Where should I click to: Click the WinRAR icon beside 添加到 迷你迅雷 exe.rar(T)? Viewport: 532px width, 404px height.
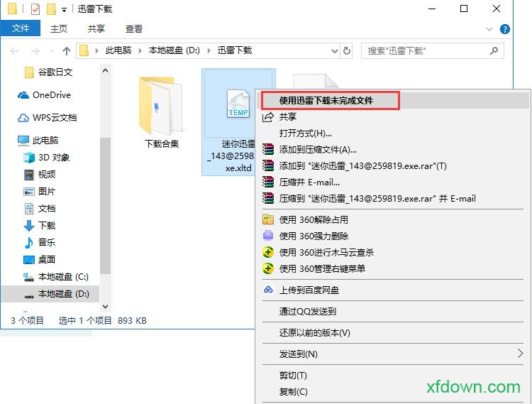coord(267,165)
